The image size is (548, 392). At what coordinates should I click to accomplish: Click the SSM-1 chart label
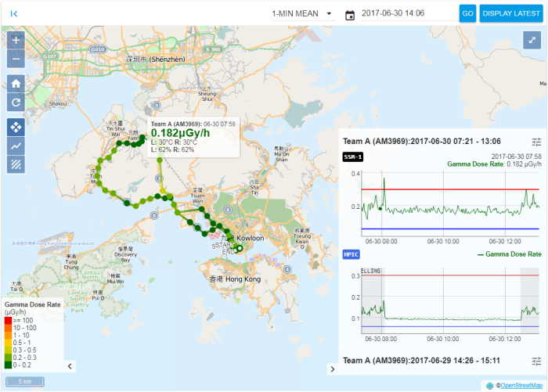click(352, 156)
